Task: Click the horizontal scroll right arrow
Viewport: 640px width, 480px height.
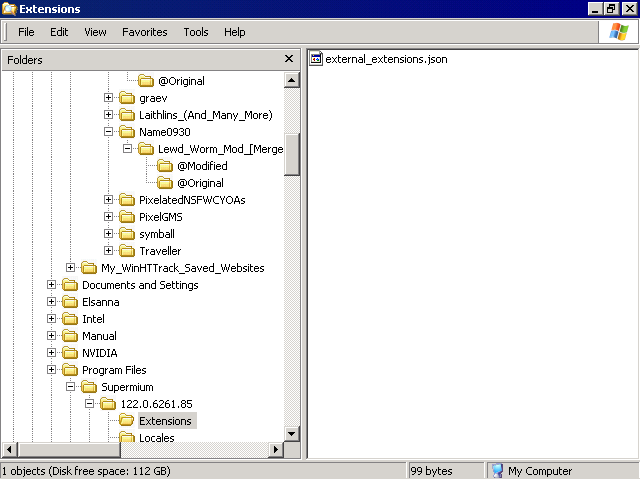Action: (276, 450)
